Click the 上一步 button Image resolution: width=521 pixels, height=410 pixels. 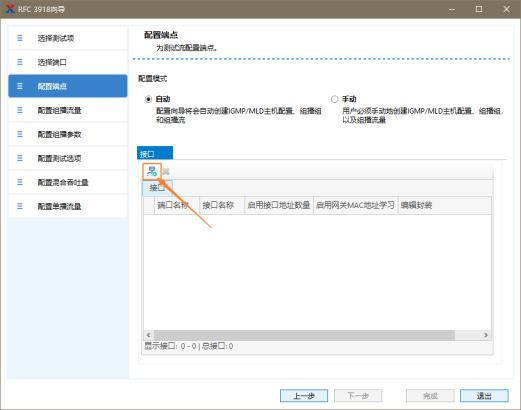[x=304, y=396]
